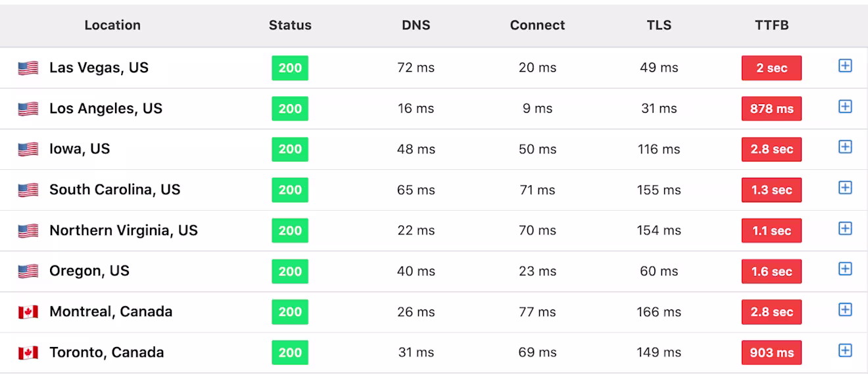
Task: Click the Connect column header
Action: [x=537, y=25]
